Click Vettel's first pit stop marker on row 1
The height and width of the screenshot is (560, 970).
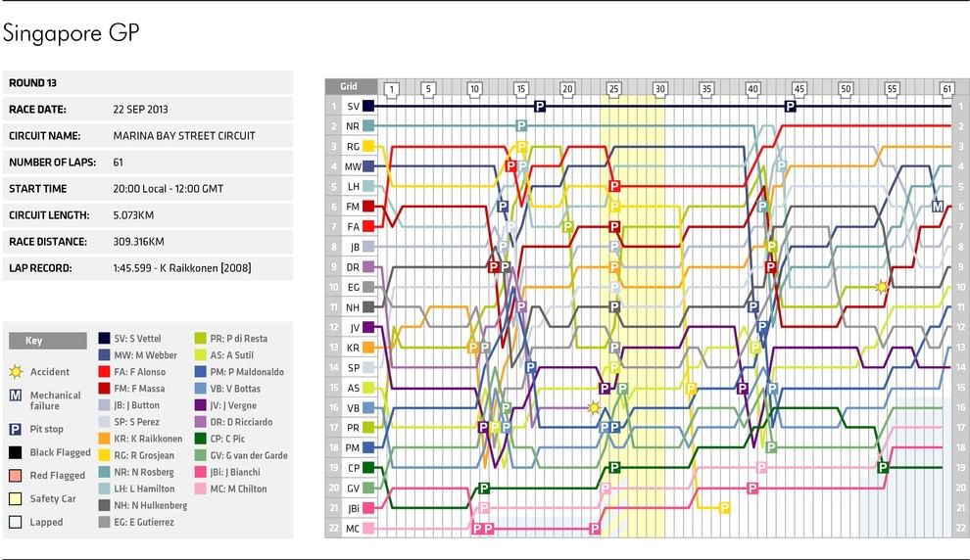tap(539, 106)
